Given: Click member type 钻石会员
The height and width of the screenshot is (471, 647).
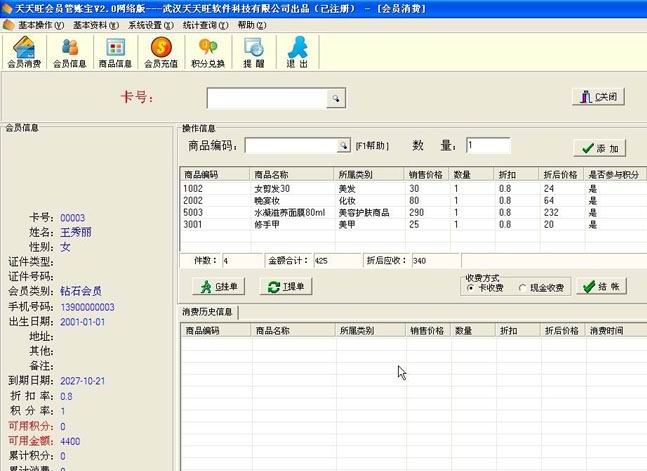Looking at the screenshot, I should 81,291.
